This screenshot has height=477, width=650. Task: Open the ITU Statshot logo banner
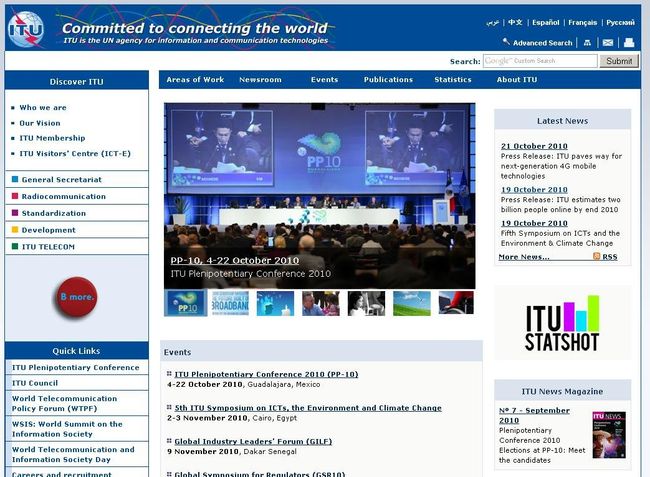[563, 322]
